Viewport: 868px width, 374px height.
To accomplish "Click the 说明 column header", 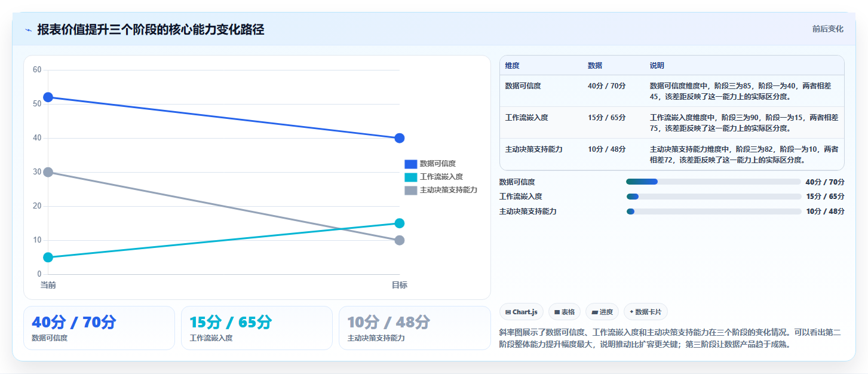I will (657, 66).
